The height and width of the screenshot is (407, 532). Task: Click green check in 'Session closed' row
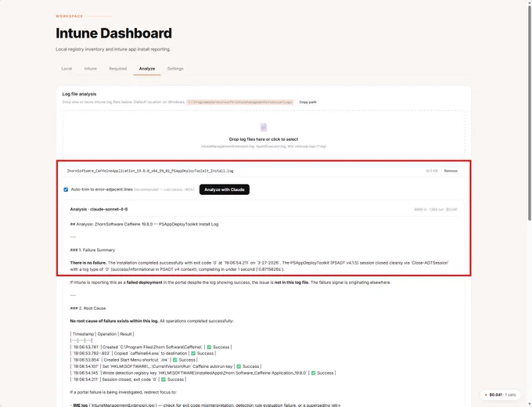point(164,379)
